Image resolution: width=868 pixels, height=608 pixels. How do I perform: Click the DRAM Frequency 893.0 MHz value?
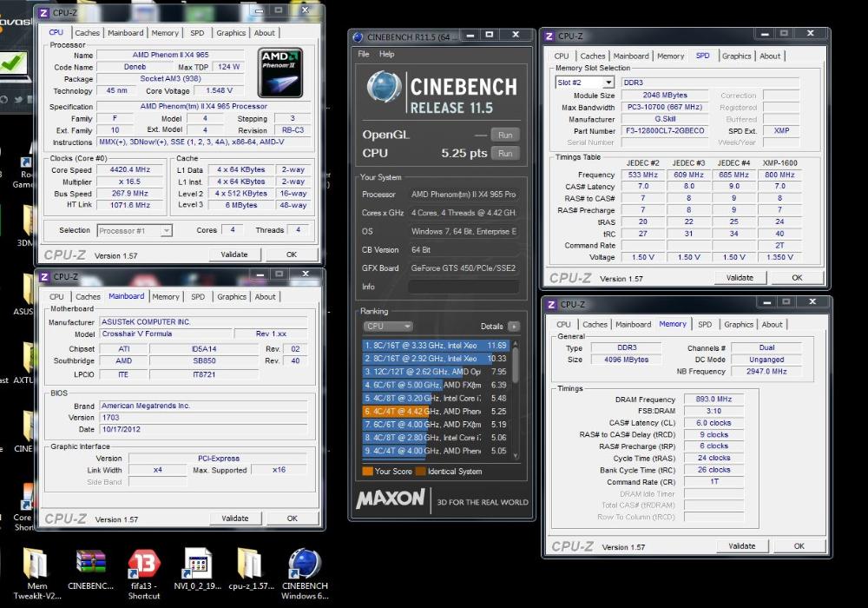coord(713,399)
